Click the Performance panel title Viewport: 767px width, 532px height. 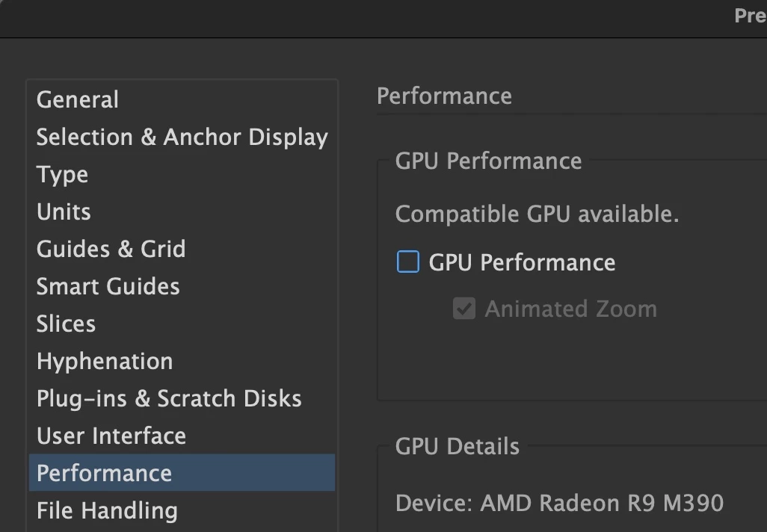444,96
